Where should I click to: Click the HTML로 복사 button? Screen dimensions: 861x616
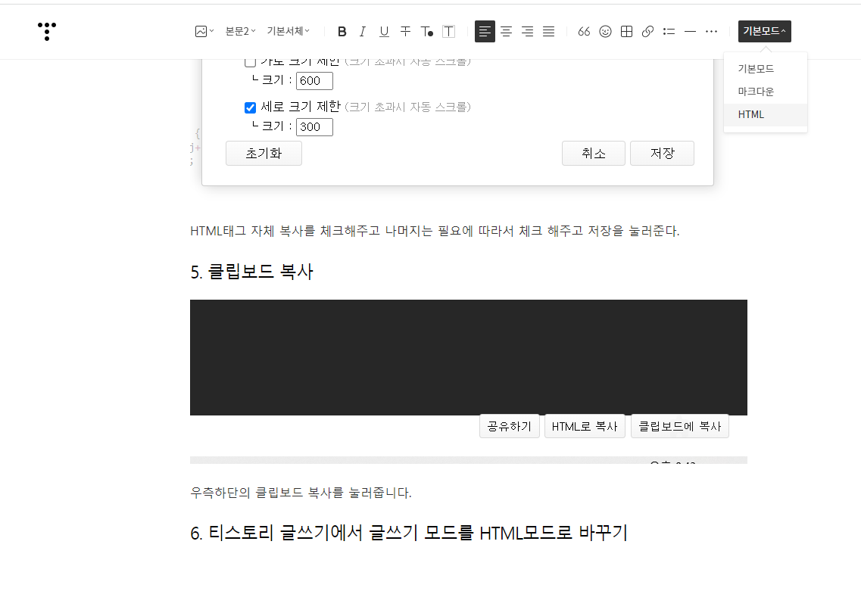(x=585, y=426)
